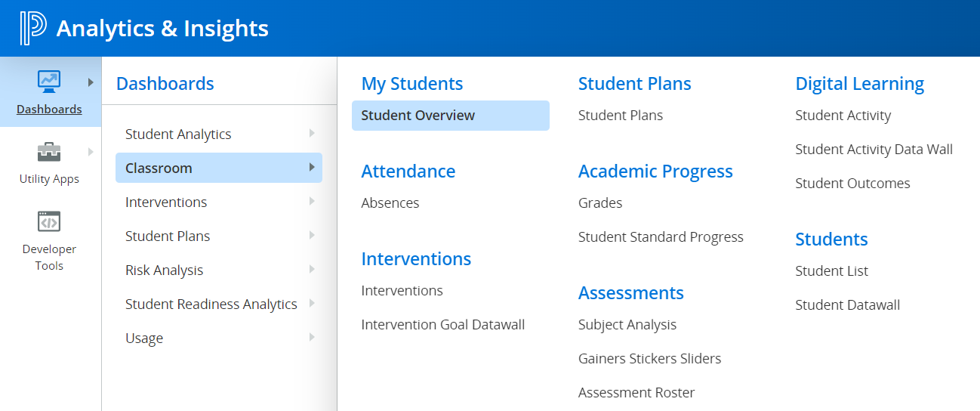Expand the Risk Analysis submenu arrow
This screenshot has width=980, height=411.
point(312,270)
